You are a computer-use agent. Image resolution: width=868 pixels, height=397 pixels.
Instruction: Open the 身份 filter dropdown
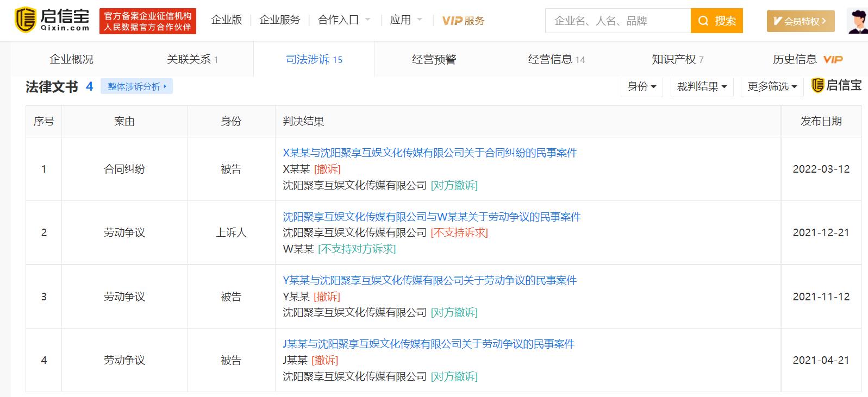point(641,86)
